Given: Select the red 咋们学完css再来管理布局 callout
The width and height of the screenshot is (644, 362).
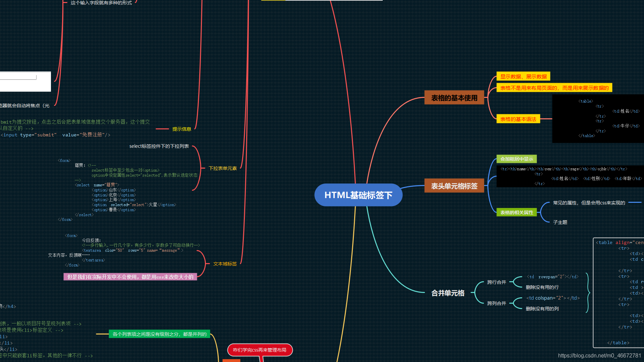Looking at the screenshot, I should tap(260, 350).
